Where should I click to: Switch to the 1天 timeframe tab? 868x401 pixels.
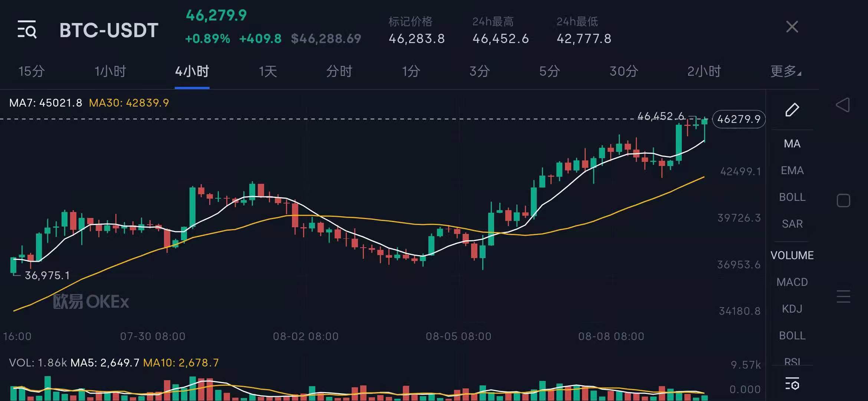268,71
